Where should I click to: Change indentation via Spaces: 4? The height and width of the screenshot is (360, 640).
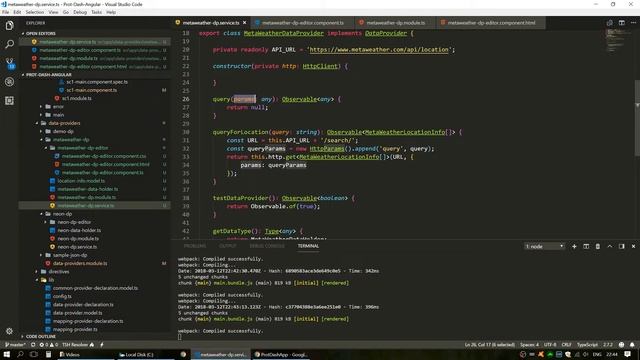pos(529,345)
